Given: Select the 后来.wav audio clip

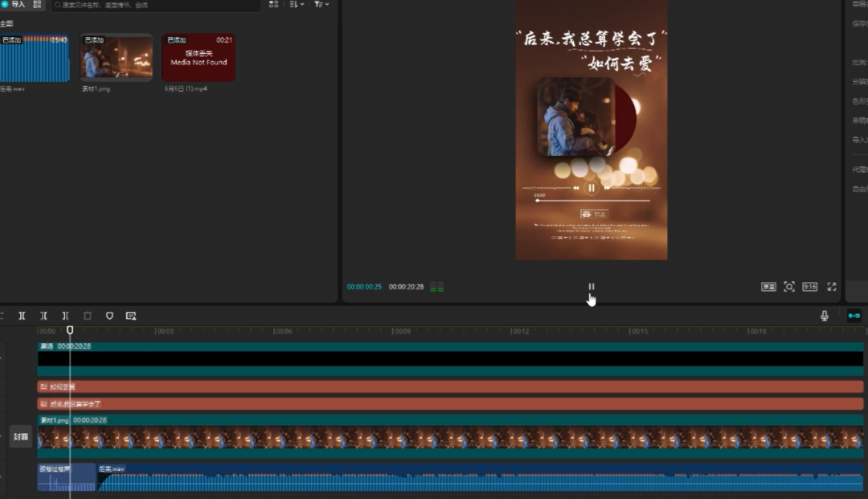Looking at the screenshot, I should tap(480, 477).
